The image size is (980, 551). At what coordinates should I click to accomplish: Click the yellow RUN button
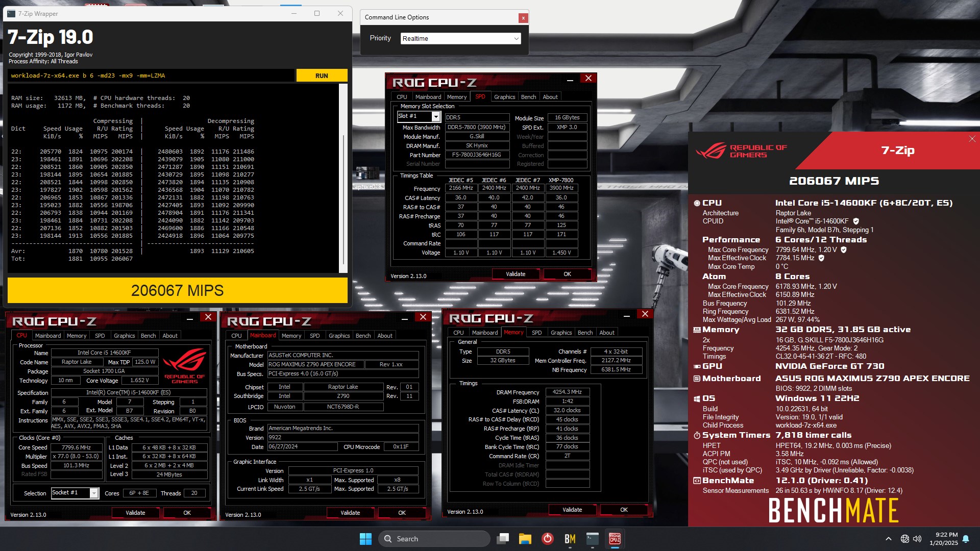coord(322,76)
